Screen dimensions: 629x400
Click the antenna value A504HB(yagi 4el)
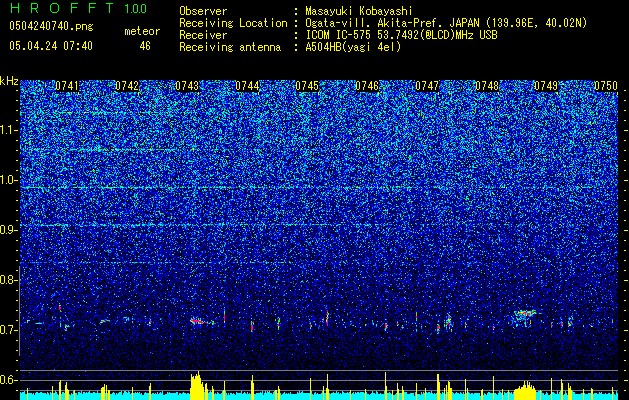tap(353, 47)
